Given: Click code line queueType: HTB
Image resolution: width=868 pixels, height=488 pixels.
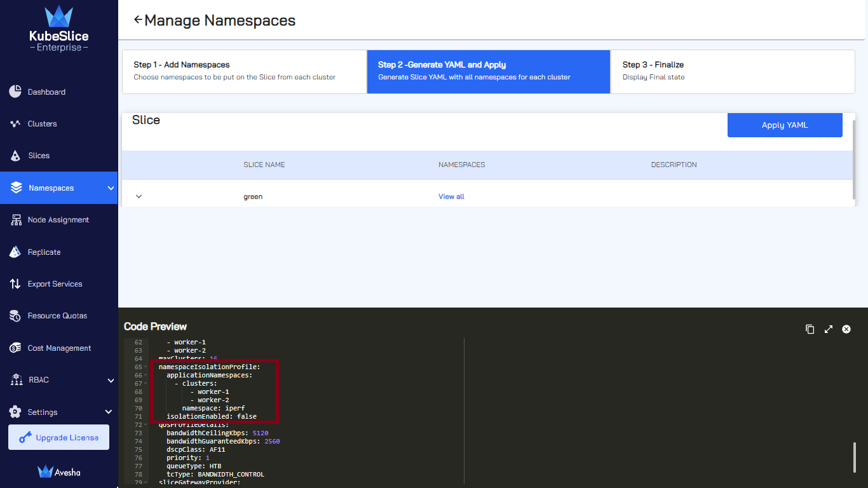Looking at the screenshot, I should [194, 466].
